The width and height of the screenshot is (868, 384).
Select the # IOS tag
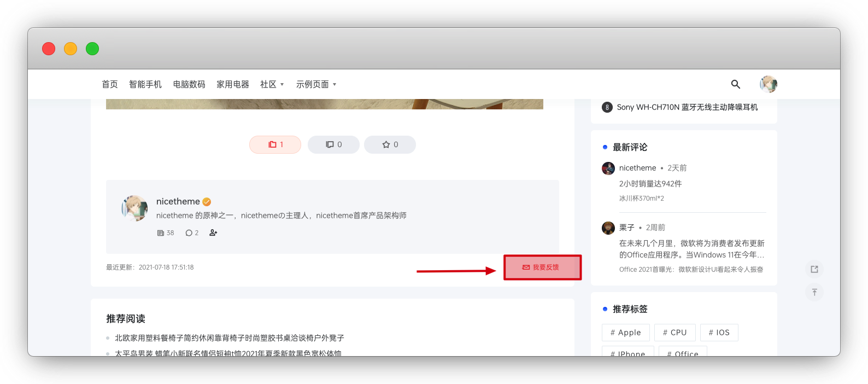pos(719,333)
